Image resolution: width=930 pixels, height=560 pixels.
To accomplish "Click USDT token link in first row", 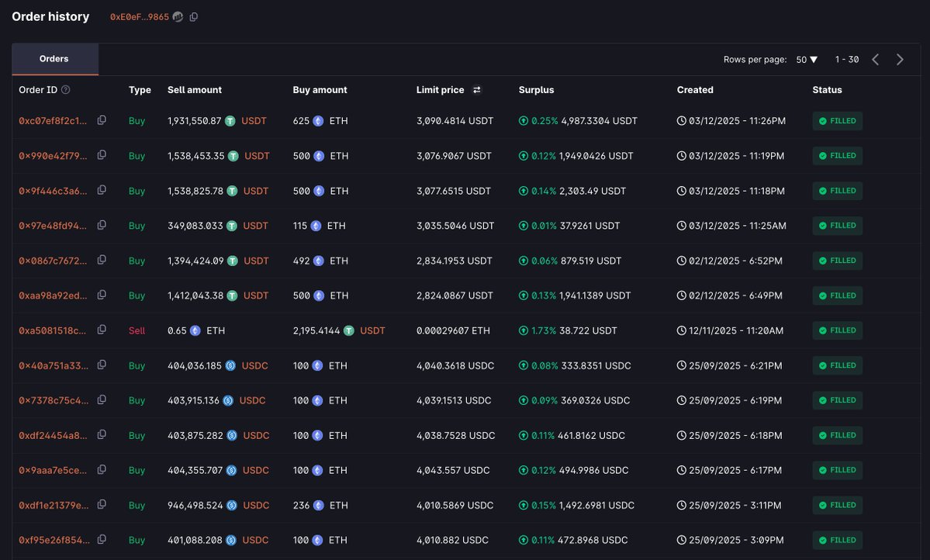I will click(254, 121).
